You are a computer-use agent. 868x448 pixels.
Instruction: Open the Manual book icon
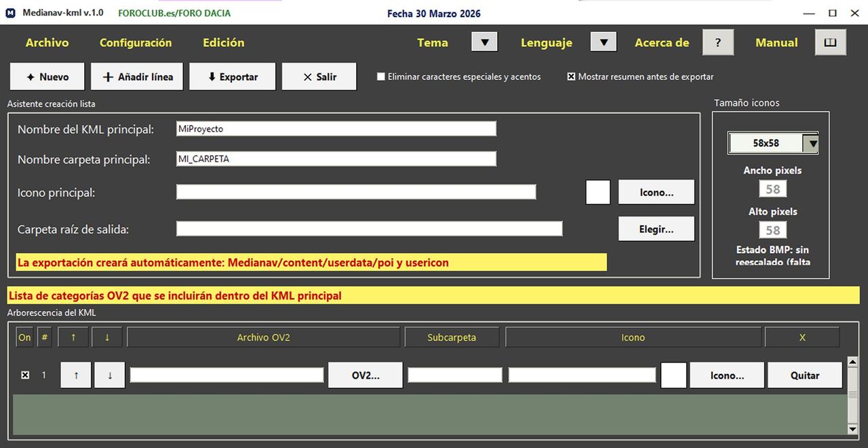tap(830, 43)
